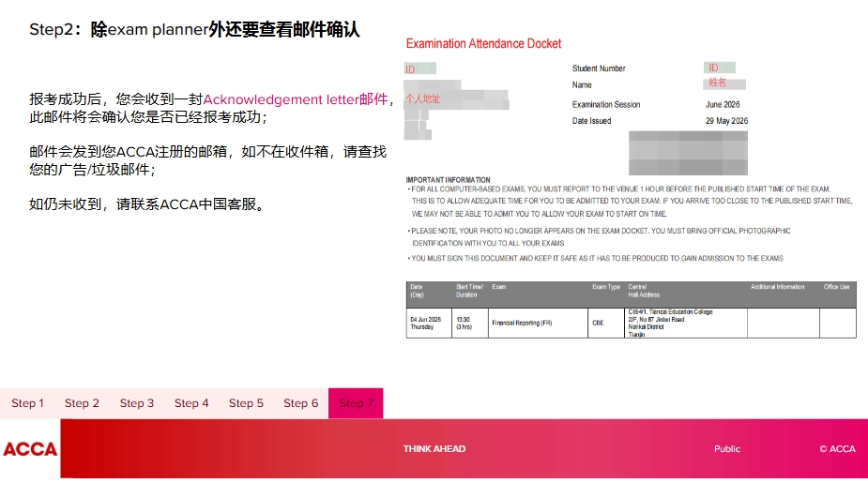
Task: Click the 个人地址 red placeholder label
Action: coord(423,99)
